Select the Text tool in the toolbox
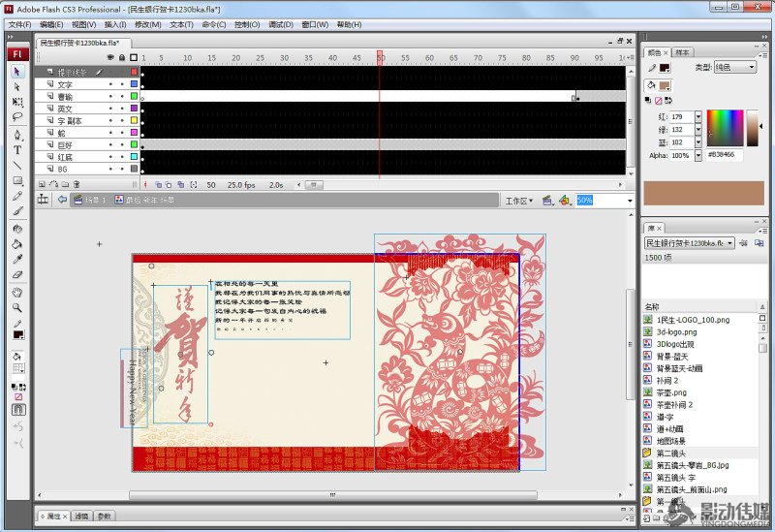The width and height of the screenshot is (775, 532). click(17, 150)
